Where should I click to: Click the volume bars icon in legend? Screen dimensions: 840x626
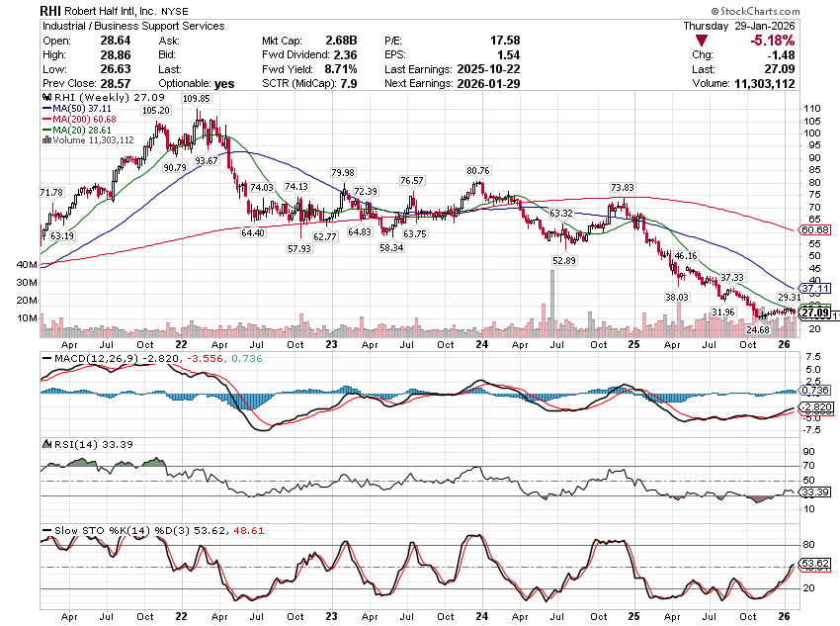tap(44, 140)
